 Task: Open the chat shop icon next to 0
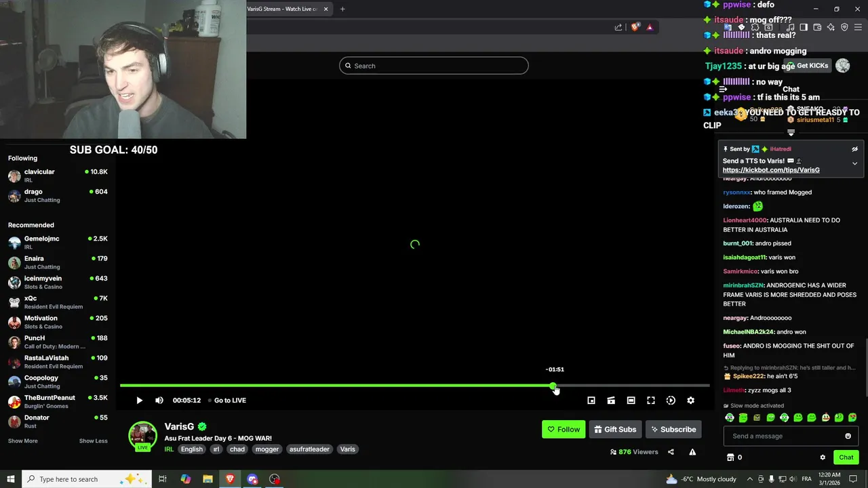point(730,457)
